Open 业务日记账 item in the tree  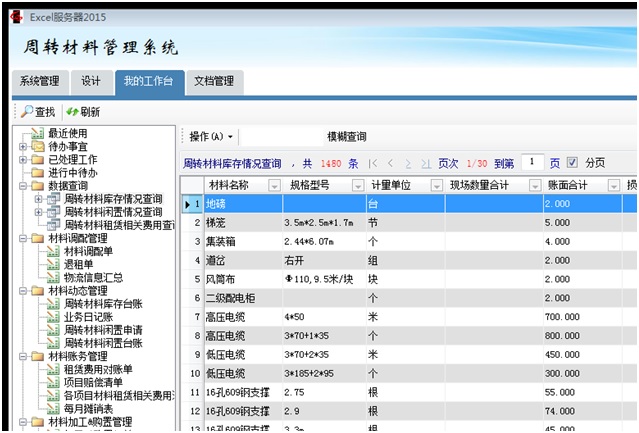coord(86,317)
